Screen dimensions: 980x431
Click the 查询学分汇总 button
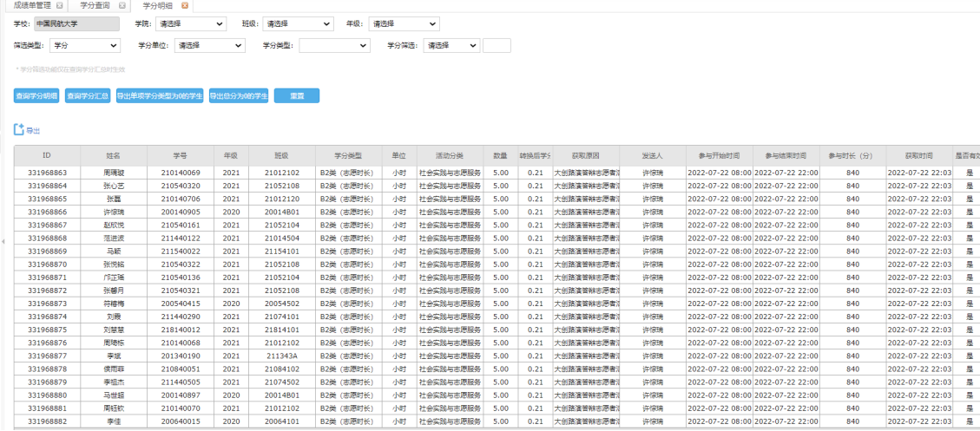[x=88, y=96]
